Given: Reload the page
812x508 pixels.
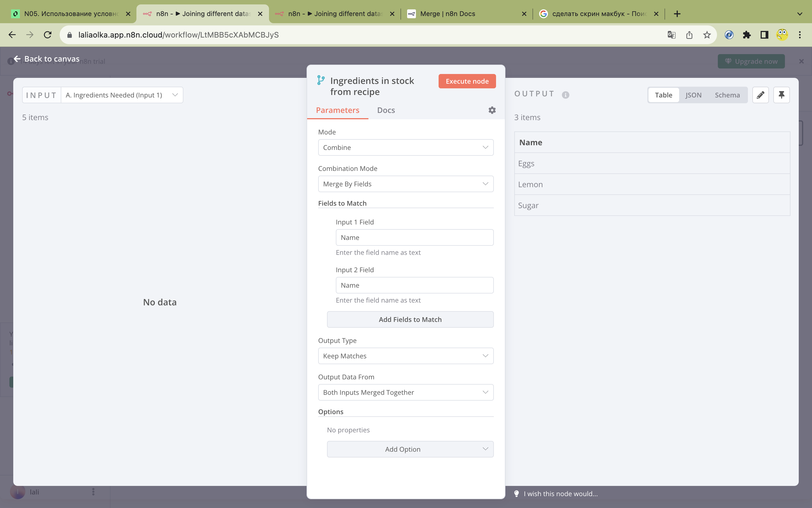Looking at the screenshot, I should [48, 35].
